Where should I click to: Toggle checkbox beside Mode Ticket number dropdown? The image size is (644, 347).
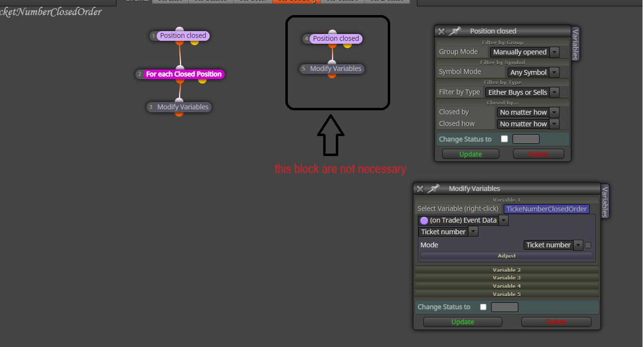click(588, 245)
